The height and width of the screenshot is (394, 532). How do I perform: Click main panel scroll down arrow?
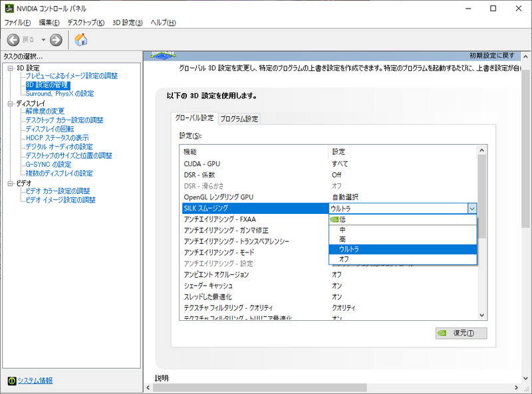pyautogui.click(x=525, y=379)
